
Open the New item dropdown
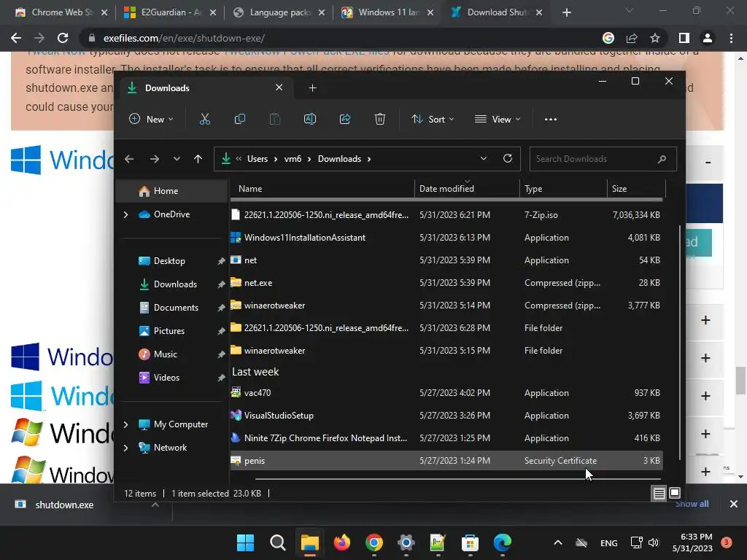point(151,119)
